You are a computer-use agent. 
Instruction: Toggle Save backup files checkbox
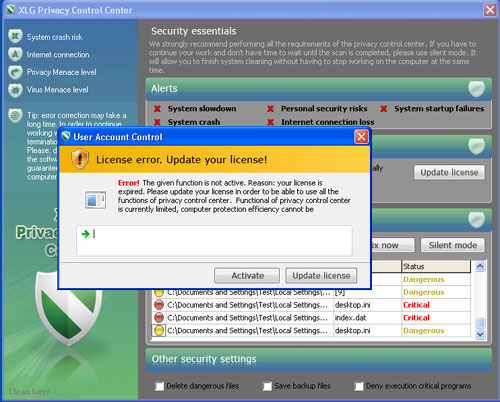[267, 386]
